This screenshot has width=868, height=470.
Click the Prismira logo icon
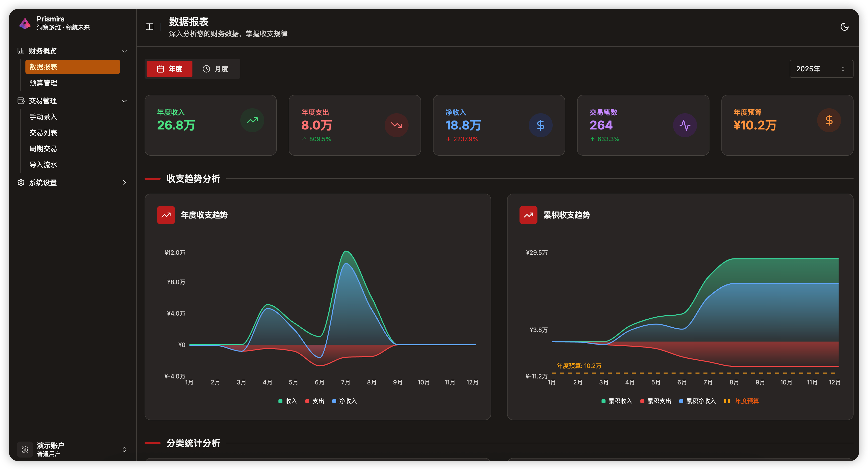pyautogui.click(x=25, y=23)
